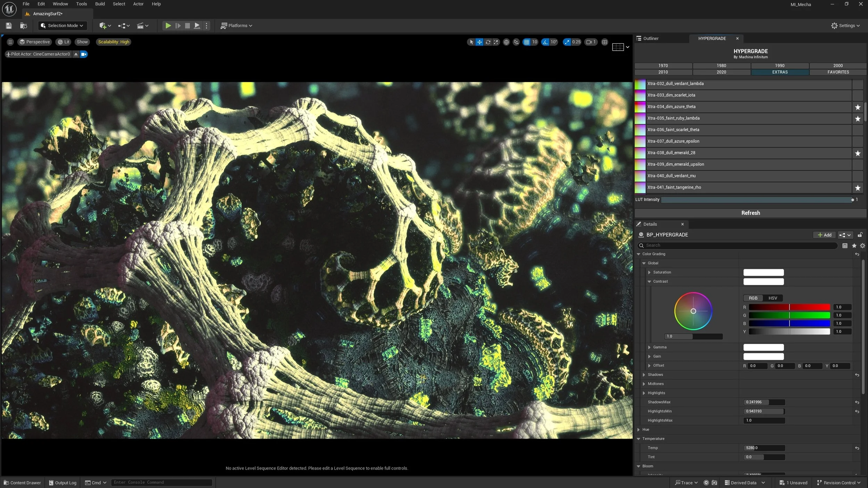Viewport: 868px width, 488px height.
Task: Favorite the Xtra-036_faint_scarlet_theta LUT star
Action: (858, 130)
